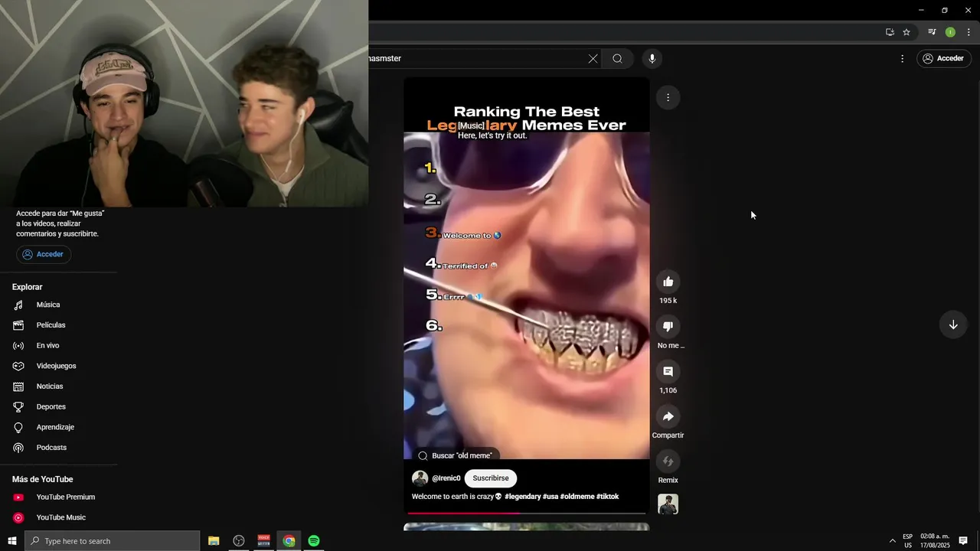The image size is (980, 551).
Task: Open the Chrome three-dot menu
Action: pyautogui.click(x=969, y=32)
